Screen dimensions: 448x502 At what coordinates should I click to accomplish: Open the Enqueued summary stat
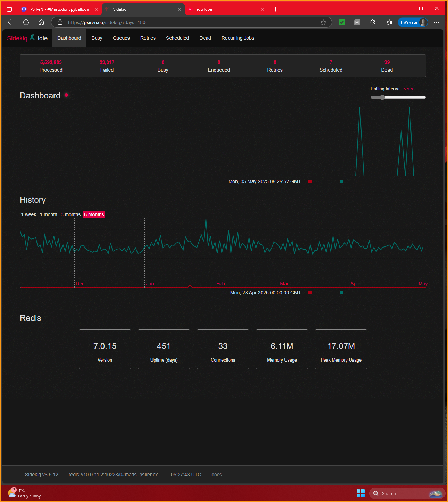coord(219,66)
